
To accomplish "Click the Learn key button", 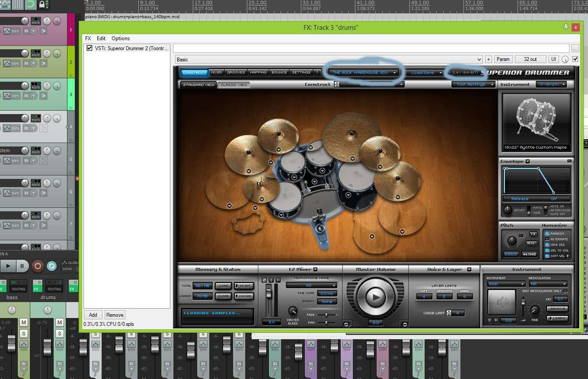I will coord(557,318).
